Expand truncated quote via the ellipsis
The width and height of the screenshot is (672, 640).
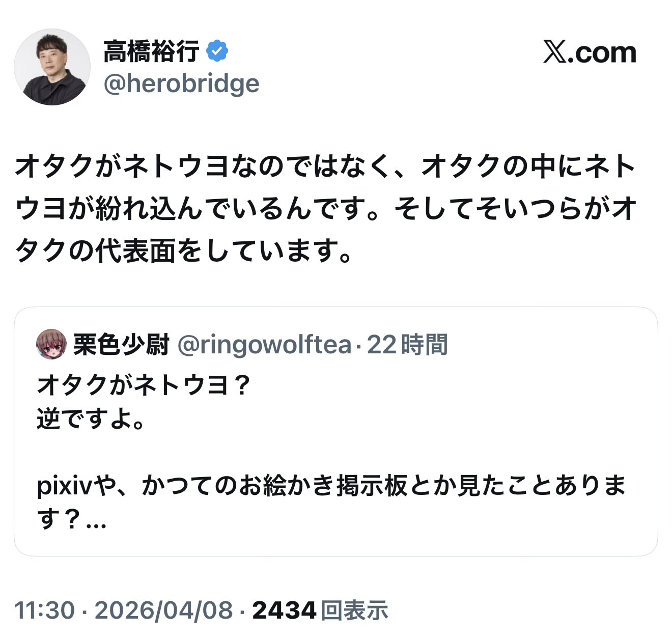point(96,520)
